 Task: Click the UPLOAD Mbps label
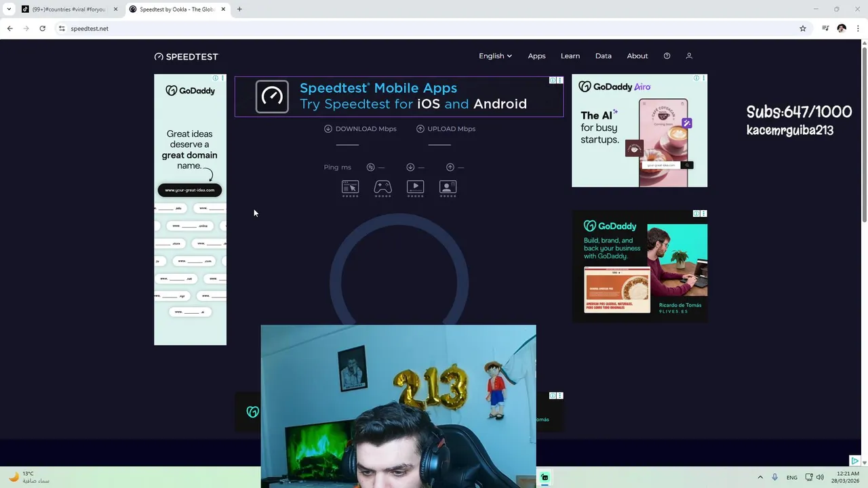click(452, 129)
